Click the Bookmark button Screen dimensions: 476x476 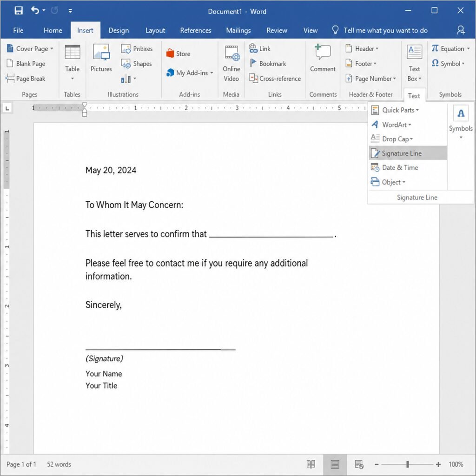click(x=267, y=63)
